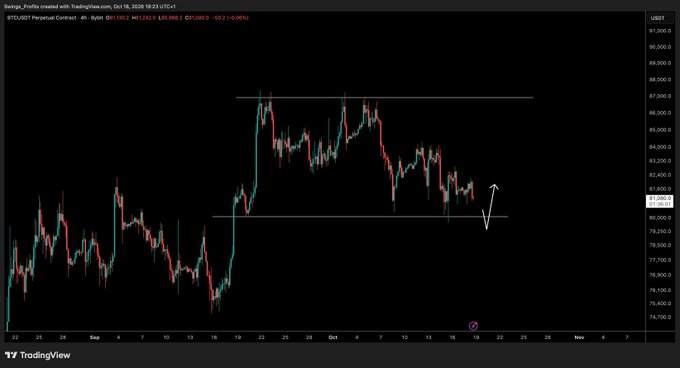Click the Oct label on the time axis
The width and height of the screenshot is (680, 368).
coord(333,337)
